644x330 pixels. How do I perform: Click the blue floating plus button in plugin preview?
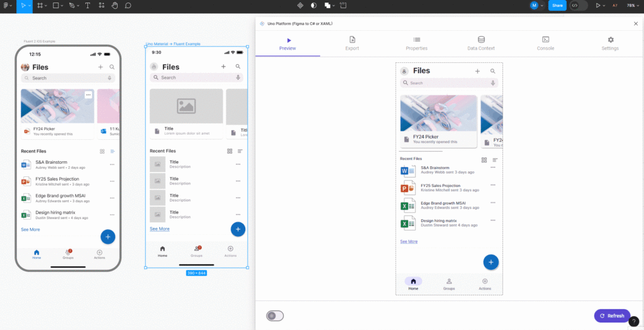pyautogui.click(x=491, y=262)
